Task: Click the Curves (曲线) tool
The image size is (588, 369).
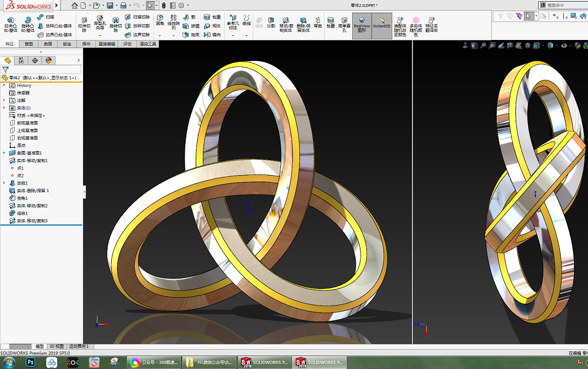Action: [x=246, y=20]
